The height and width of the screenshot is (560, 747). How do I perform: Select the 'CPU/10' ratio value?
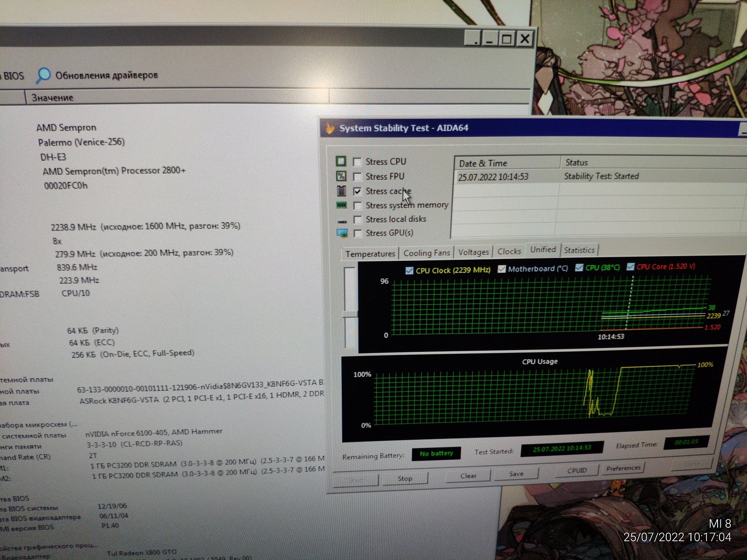click(76, 294)
